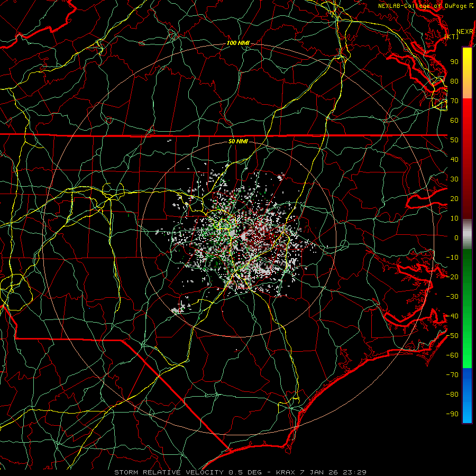Click the bright red segment near 65 on the color bar
This screenshot has height=476, width=476.
point(467,111)
